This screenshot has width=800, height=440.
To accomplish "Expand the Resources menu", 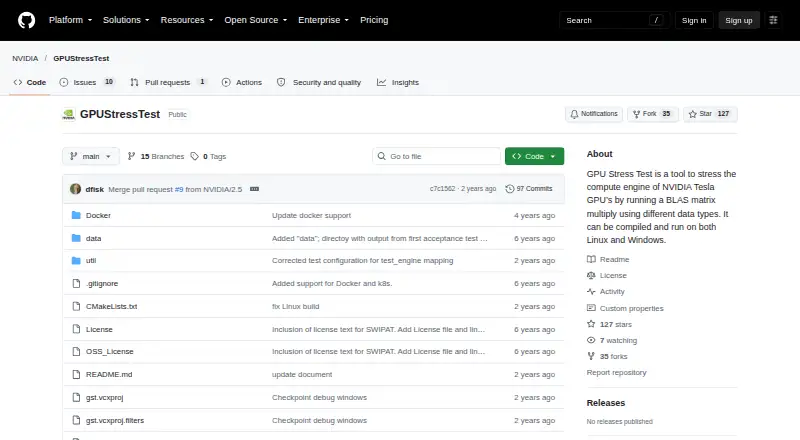I will pos(187,20).
